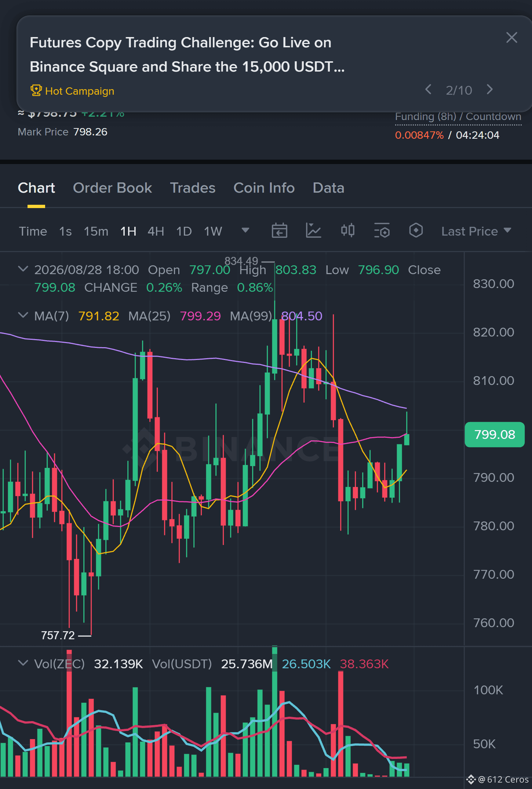Collapse the OHLC candle info row
The height and width of the screenshot is (789, 532).
click(23, 269)
